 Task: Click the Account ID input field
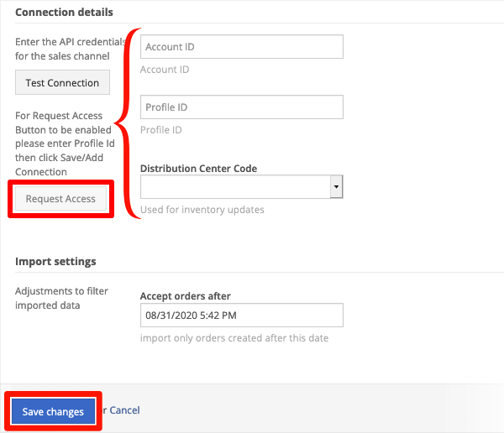(242, 47)
